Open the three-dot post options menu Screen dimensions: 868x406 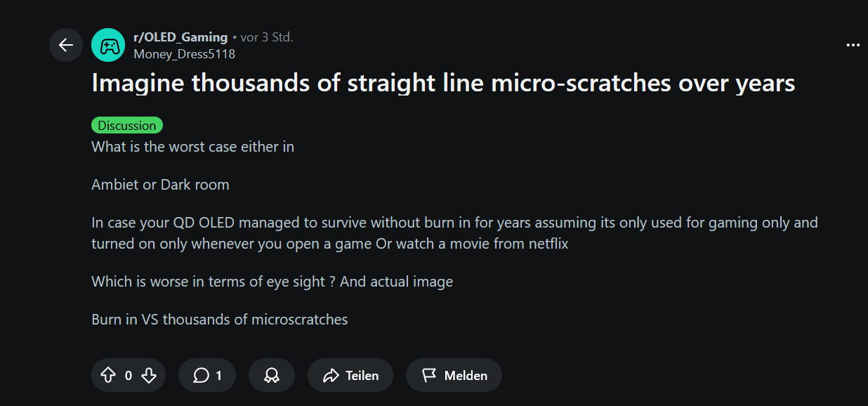[853, 45]
